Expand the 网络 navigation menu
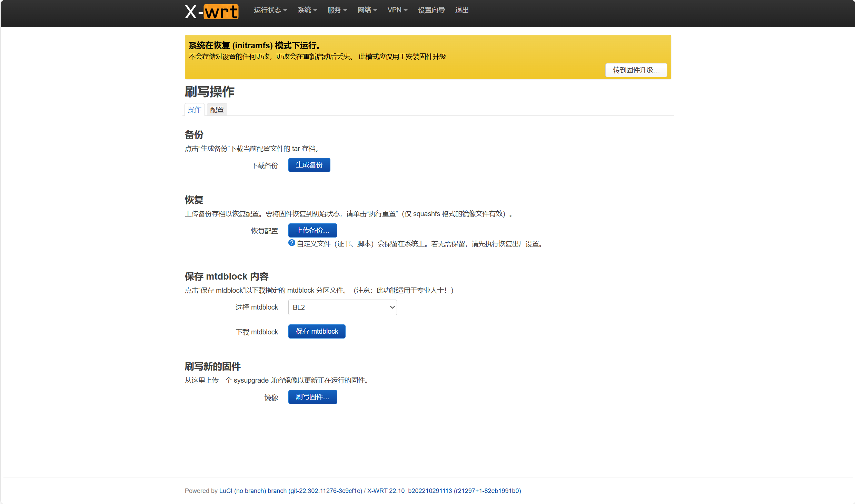Viewport: 855px width, 504px height. (x=367, y=10)
